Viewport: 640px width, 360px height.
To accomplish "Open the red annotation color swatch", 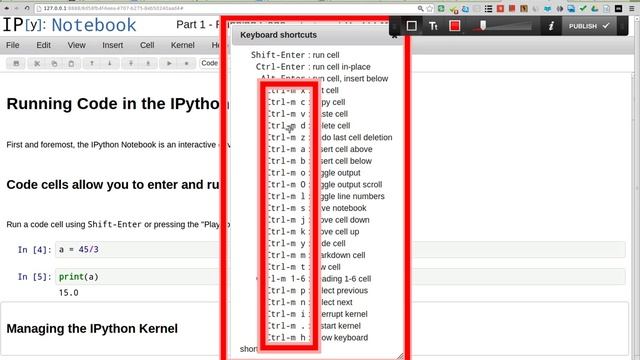I will [455, 26].
